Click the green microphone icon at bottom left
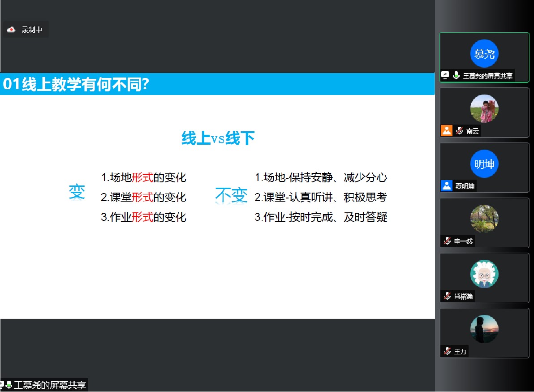This screenshot has height=392, width=534. [9, 385]
